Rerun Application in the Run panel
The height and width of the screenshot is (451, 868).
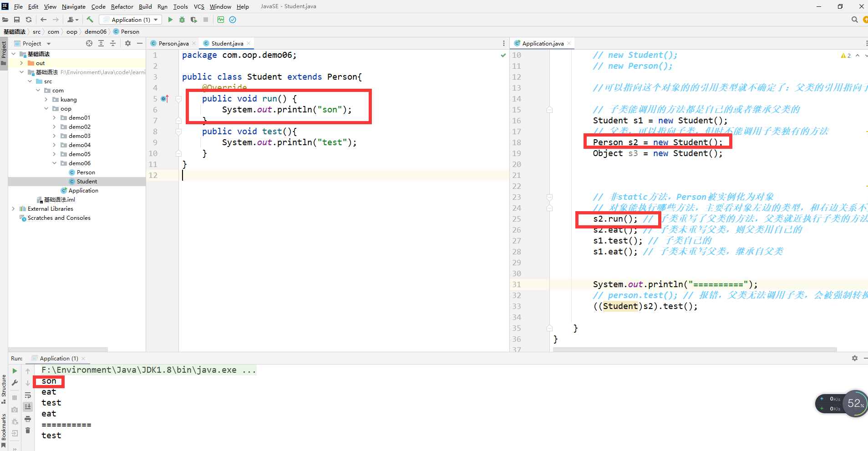click(15, 371)
